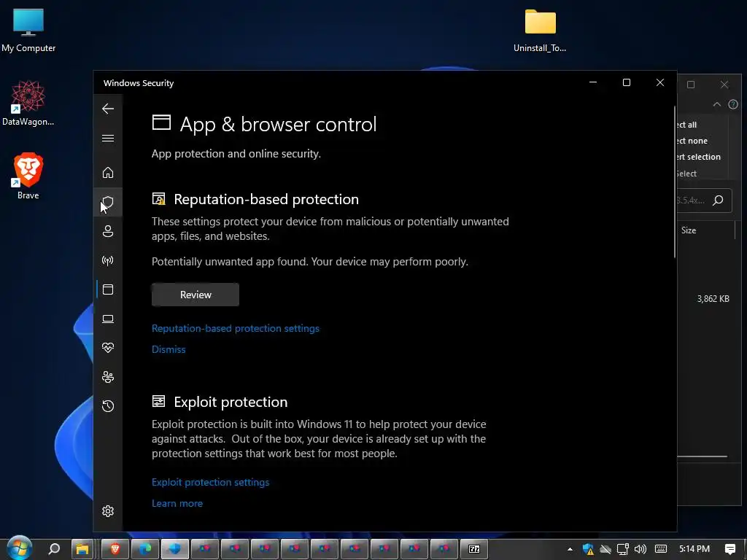Click search icon in background Explorer window
747x560 pixels.
(x=718, y=200)
